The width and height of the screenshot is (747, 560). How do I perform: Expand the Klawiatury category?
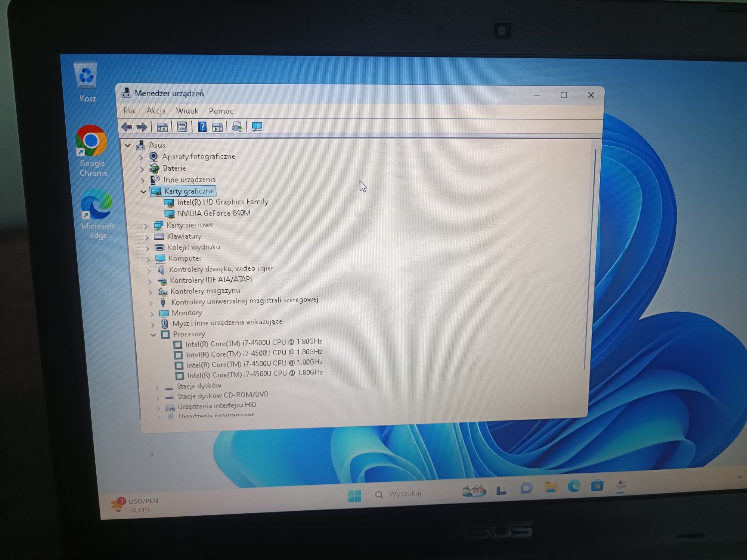tap(147, 237)
